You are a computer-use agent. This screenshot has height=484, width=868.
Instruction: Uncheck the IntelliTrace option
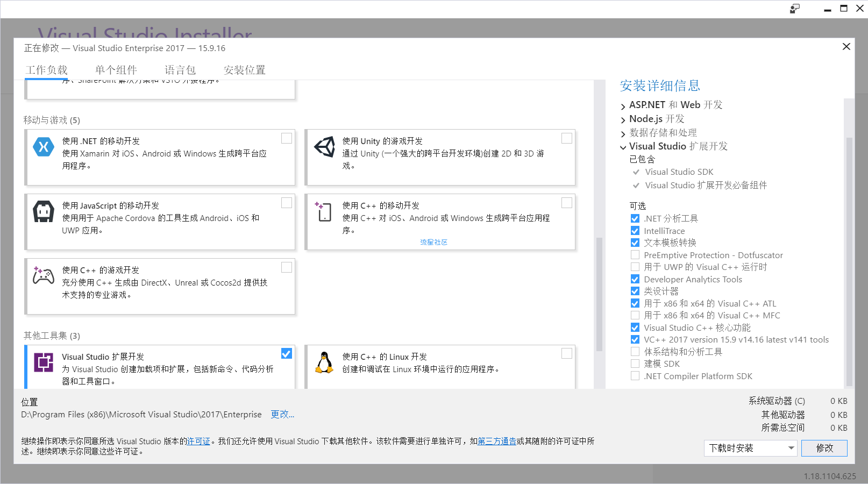pyautogui.click(x=635, y=231)
